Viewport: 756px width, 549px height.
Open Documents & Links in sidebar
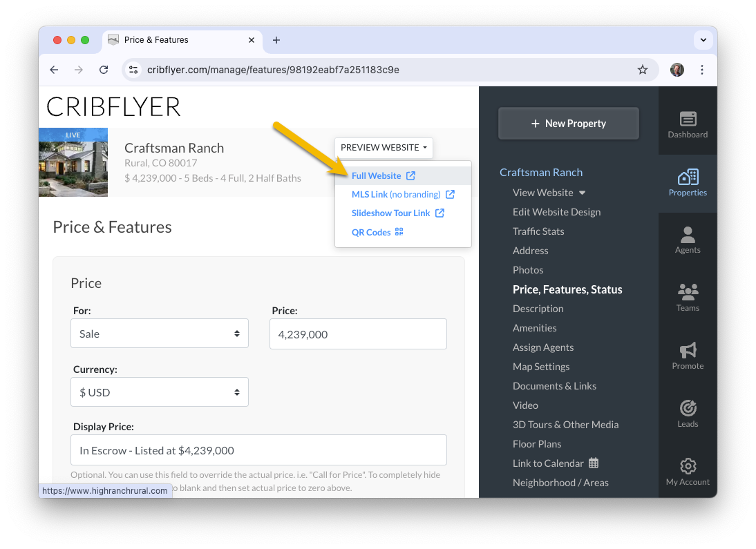click(x=554, y=386)
